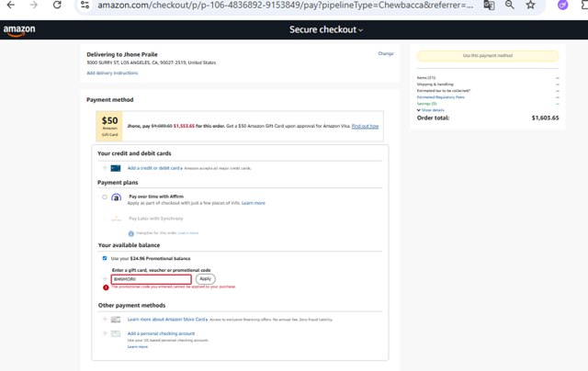Bookmark this page with the star icon
The width and height of the screenshot is (588, 371).
[x=530, y=5]
